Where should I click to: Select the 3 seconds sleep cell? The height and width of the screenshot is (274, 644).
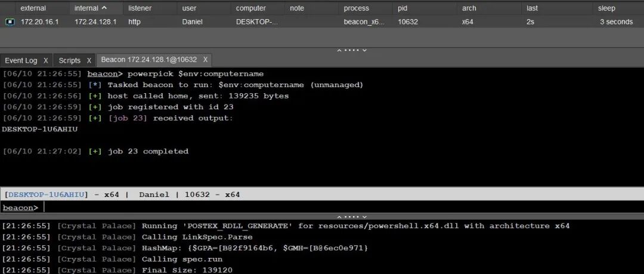(616, 22)
